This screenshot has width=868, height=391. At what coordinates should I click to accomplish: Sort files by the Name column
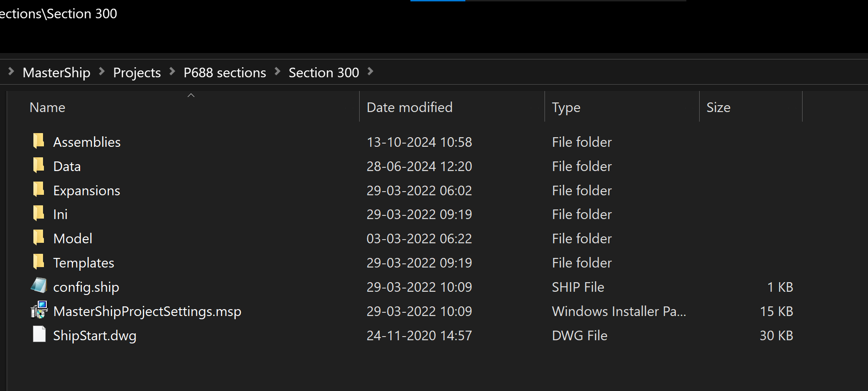48,107
